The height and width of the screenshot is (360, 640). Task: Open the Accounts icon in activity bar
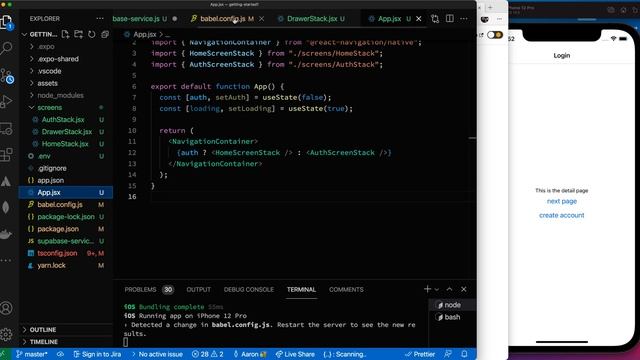6,308
